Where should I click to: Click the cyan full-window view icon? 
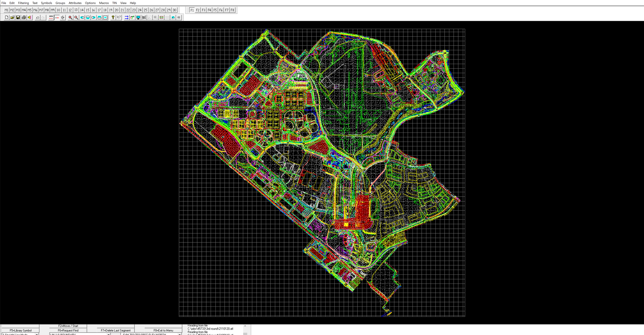pos(105,17)
